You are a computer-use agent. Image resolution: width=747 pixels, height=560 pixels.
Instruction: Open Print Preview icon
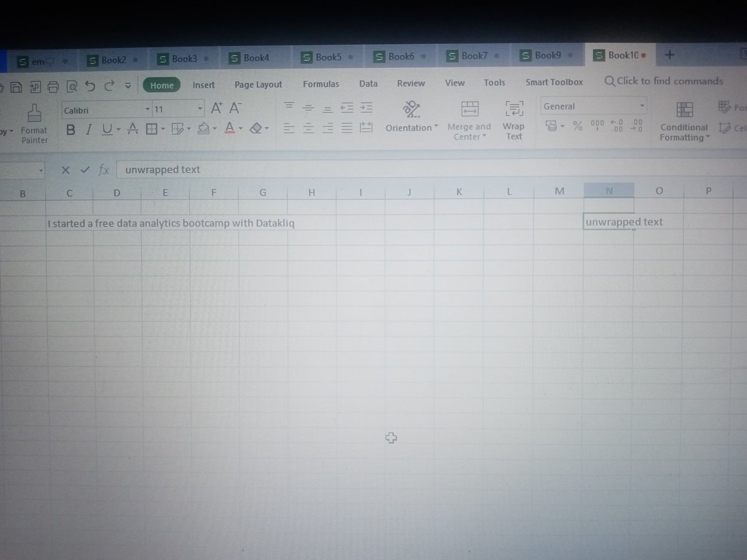pos(72,86)
